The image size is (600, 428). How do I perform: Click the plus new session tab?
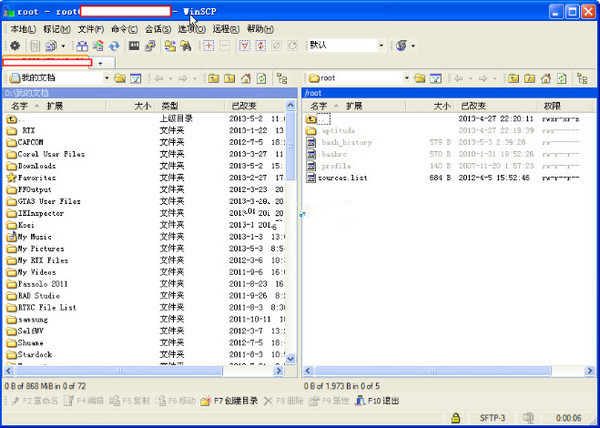pos(102,63)
